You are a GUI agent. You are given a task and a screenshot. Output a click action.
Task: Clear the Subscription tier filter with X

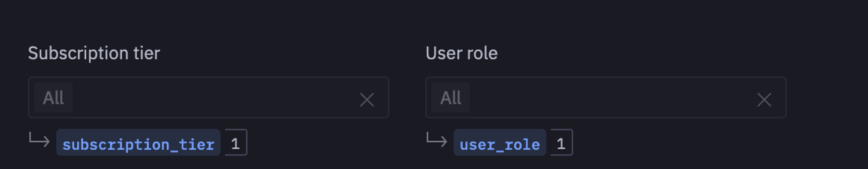pos(367,100)
